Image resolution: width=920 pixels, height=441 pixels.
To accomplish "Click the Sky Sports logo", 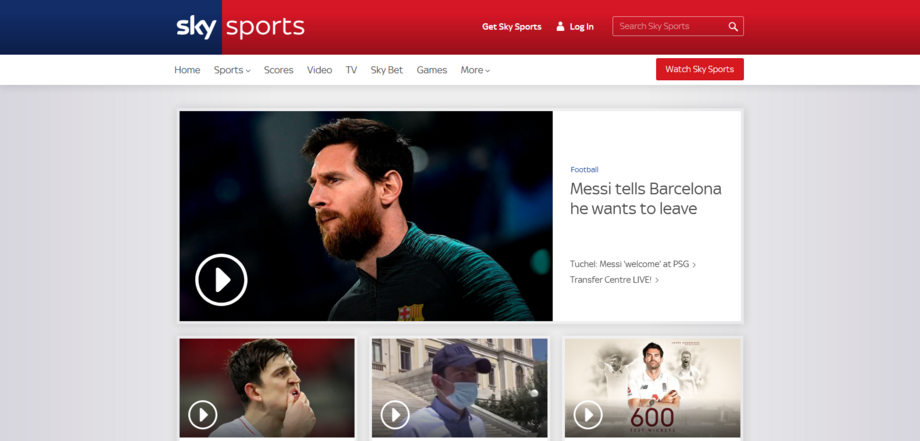I will coord(240,27).
